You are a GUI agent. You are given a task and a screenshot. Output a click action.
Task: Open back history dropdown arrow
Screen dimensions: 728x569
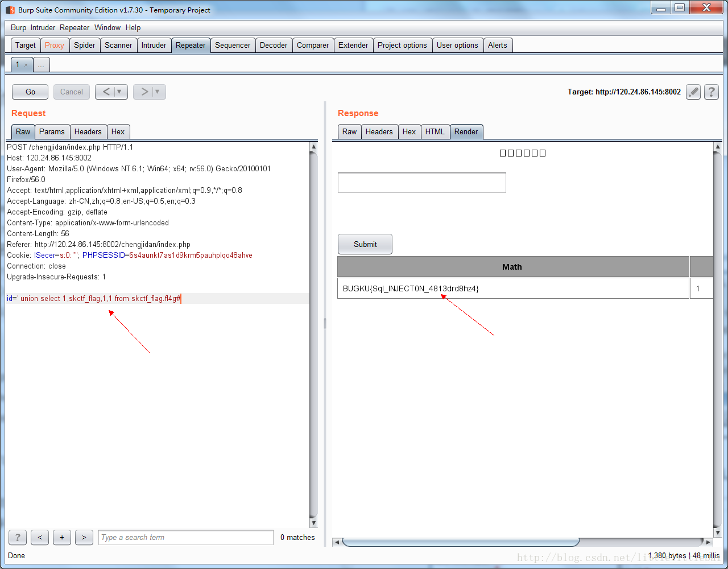point(121,92)
